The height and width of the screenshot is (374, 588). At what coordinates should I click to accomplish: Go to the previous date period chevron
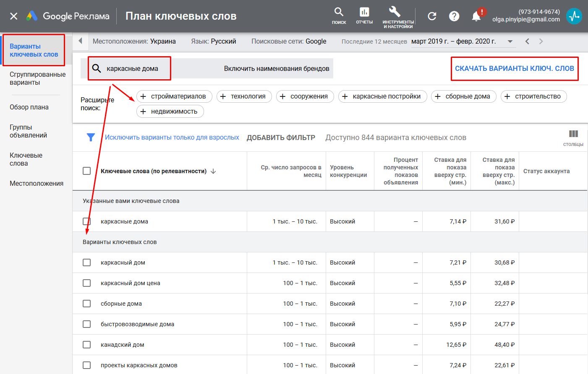pyautogui.click(x=527, y=42)
